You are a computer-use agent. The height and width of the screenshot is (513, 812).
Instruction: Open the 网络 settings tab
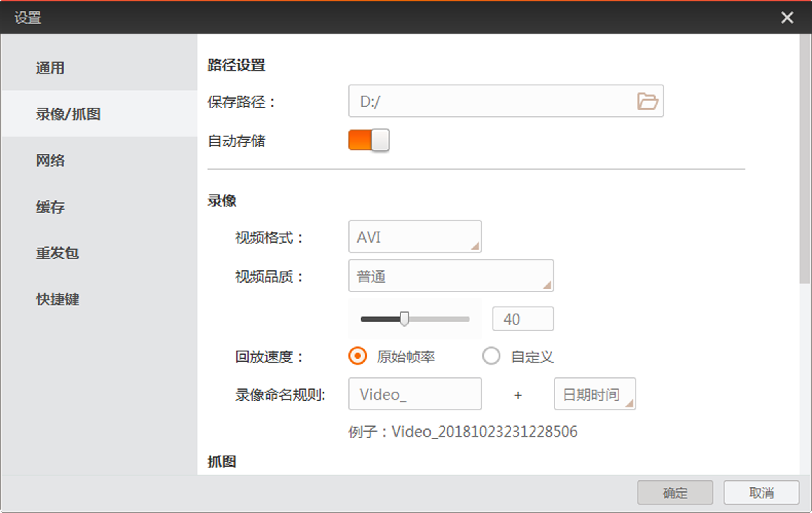click(50, 160)
